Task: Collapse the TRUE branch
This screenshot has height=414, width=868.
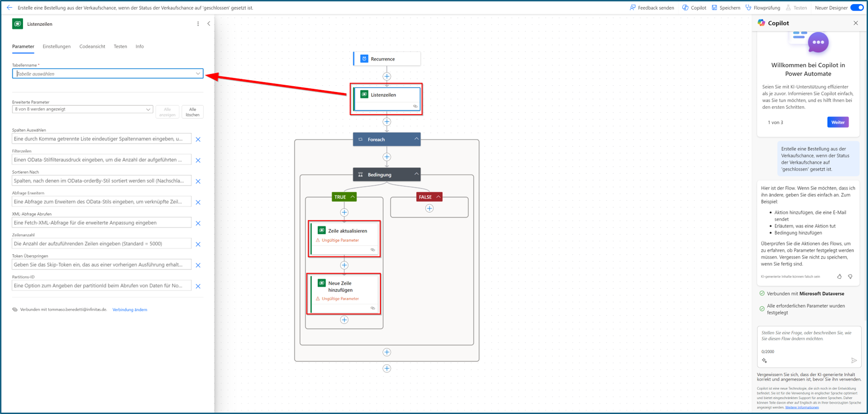Action: 352,197
